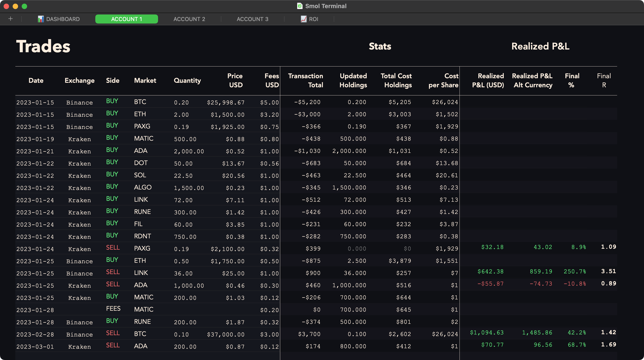Select the Trades table title

coord(43,47)
